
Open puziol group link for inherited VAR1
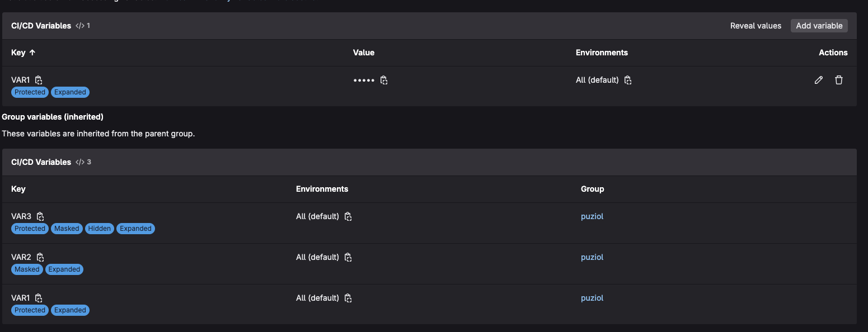pos(592,298)
